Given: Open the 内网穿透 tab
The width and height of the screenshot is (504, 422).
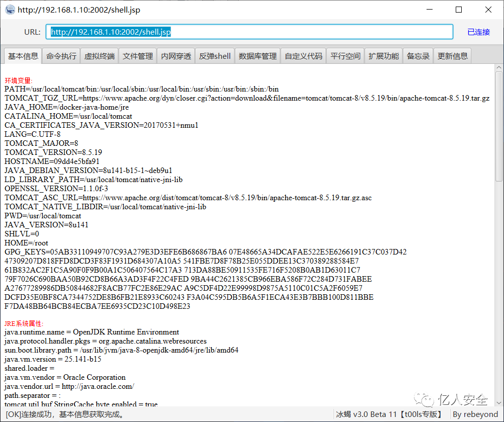Looking at the screenshot, I should pyautogui.click(x=176, y=56).
